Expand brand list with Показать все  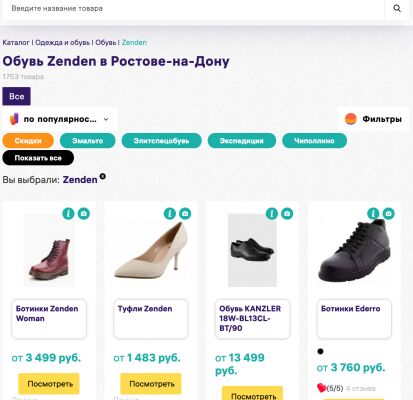[38, 158]
